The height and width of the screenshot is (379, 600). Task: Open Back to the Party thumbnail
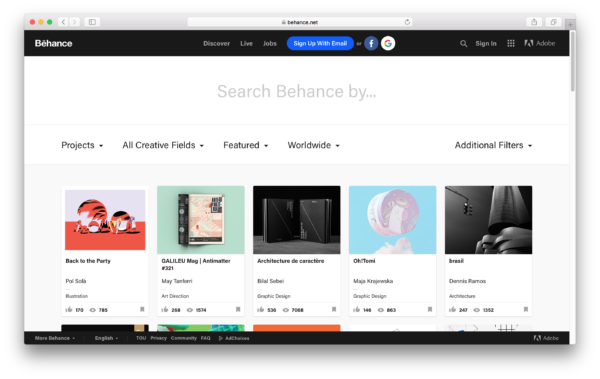point(105,220)
